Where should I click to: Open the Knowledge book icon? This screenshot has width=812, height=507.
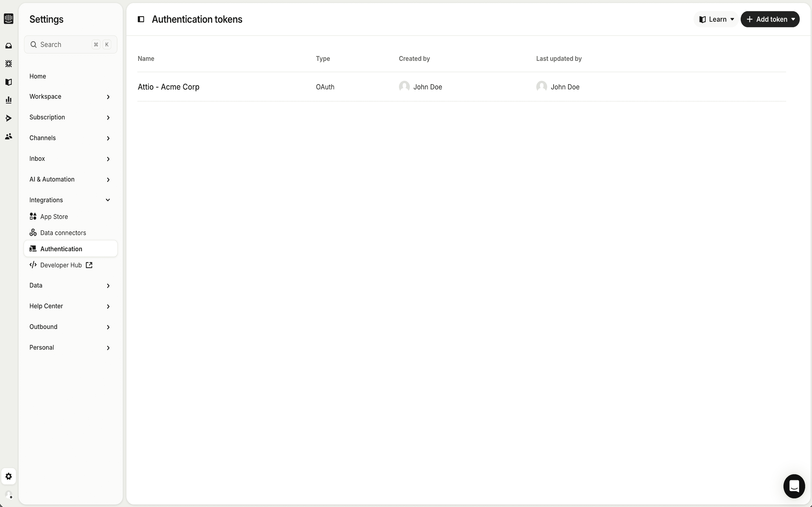pos(9,82)
